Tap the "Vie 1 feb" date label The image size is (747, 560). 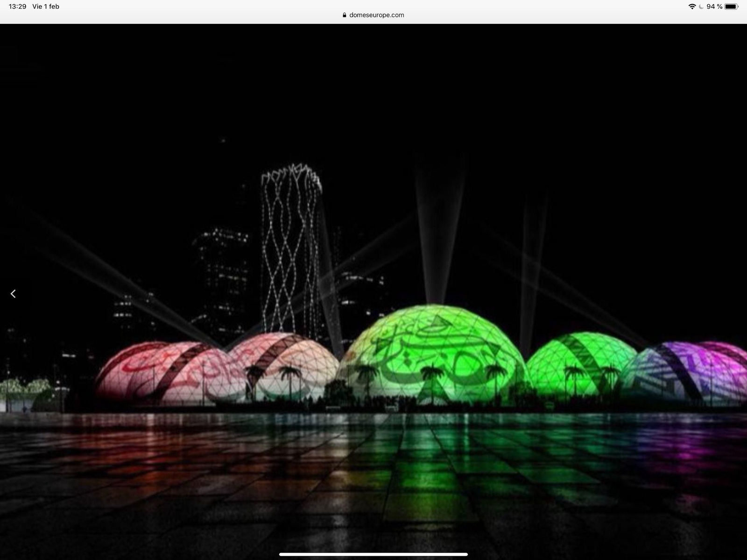coord(46,7)
